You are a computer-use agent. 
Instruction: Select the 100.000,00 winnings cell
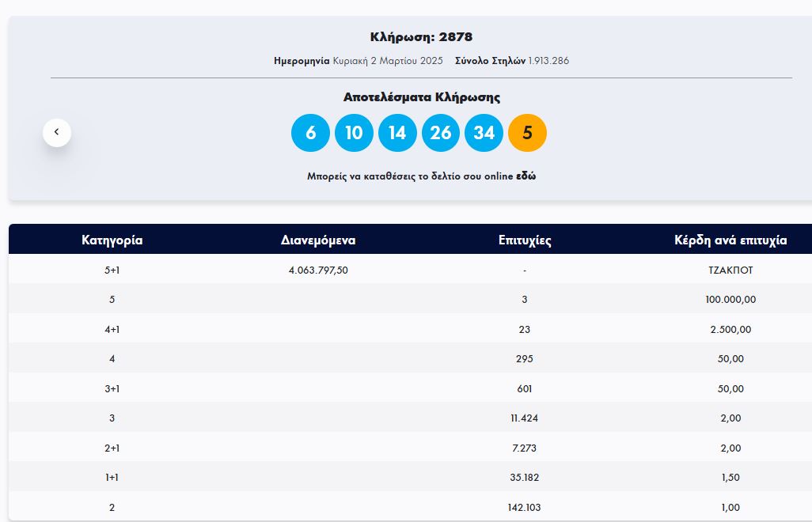click(730, 300)
